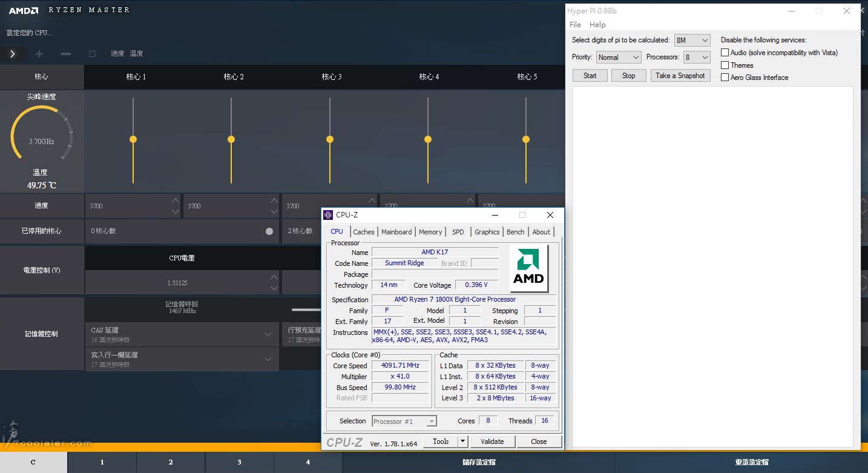868x473 pixels.
Task: Adjust the 核心 2 speed slider handle
Action: [x=231, y=139]
